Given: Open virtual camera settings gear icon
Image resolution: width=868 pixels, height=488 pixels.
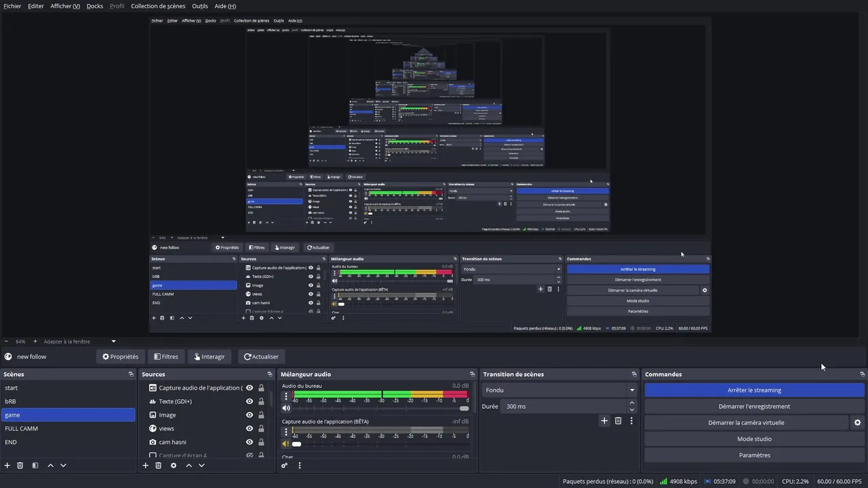Looking at the screenshot, I should tap(857, 422).
